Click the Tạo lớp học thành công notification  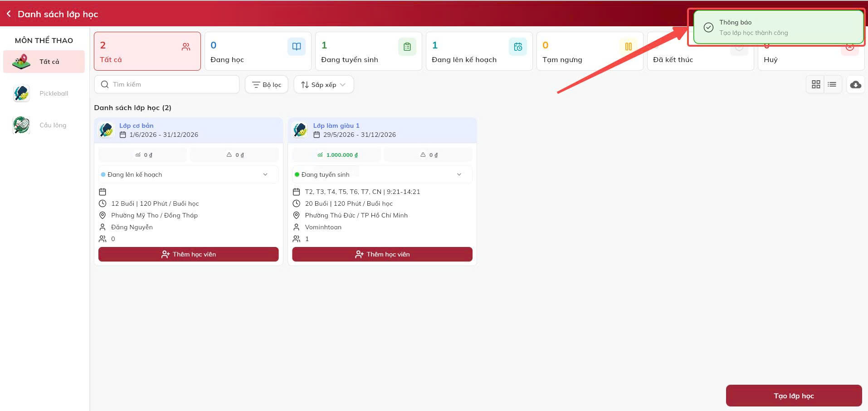click(x=778, y=27)
